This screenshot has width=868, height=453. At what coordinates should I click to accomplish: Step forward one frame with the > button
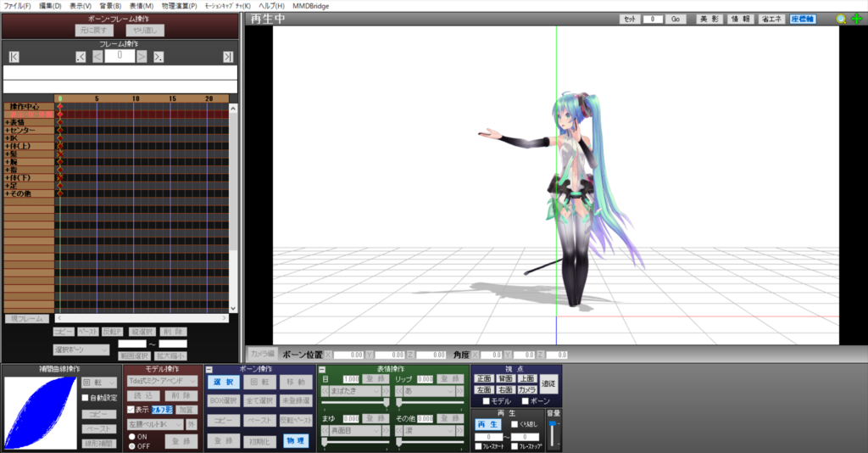coord(142,57)
